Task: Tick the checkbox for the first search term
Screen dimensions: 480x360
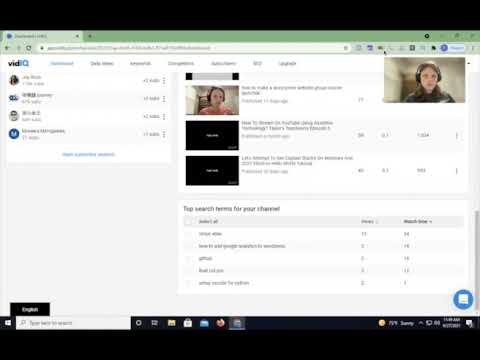Action: [x=188, y=234]
